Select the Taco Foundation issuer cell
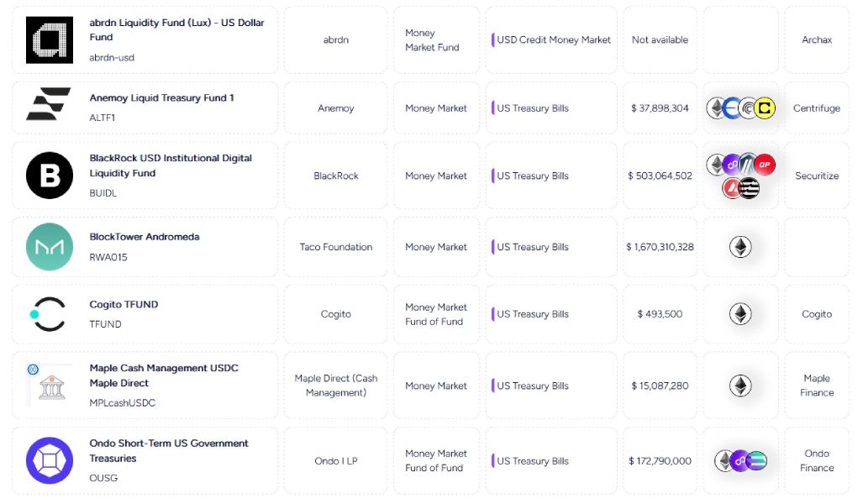The width and height of the screenshot is (863, 504). pos(336,247)
